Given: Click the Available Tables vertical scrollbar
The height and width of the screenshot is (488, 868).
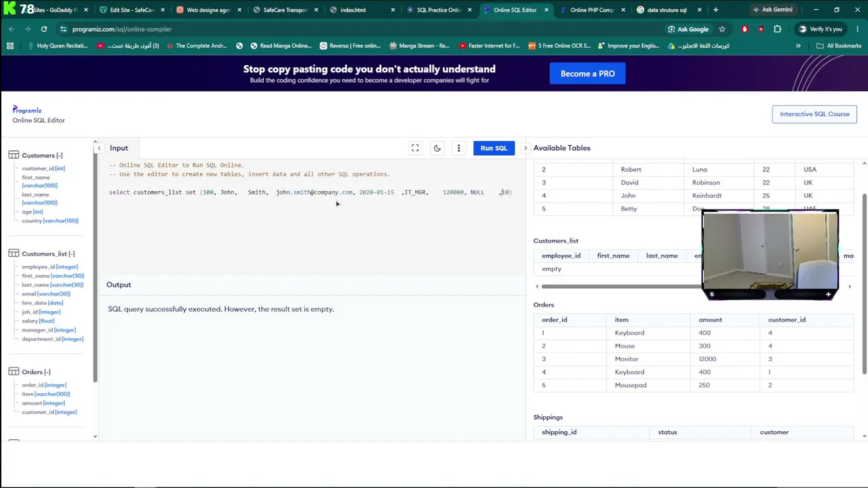Looking at the screenshot, I should [x=864, y=283].
